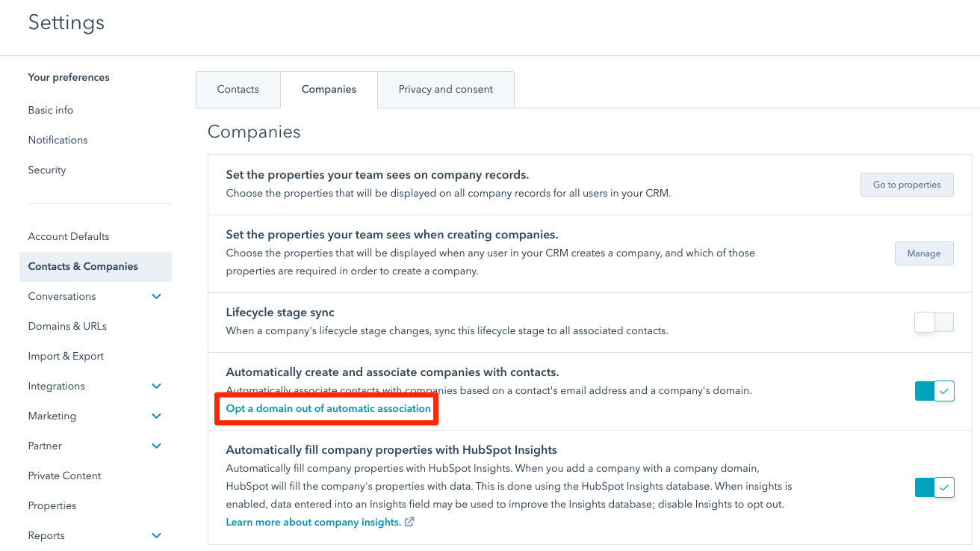This screenshot has width=980, height=551.
Task: Click the Go to properties button
Action: click(907, 184)
